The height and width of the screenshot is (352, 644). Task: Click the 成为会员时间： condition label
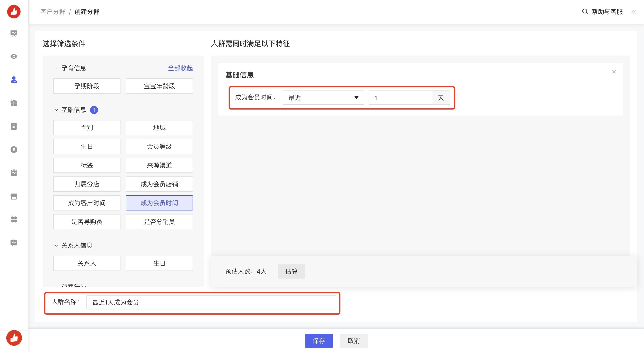[x=255, y=97]
